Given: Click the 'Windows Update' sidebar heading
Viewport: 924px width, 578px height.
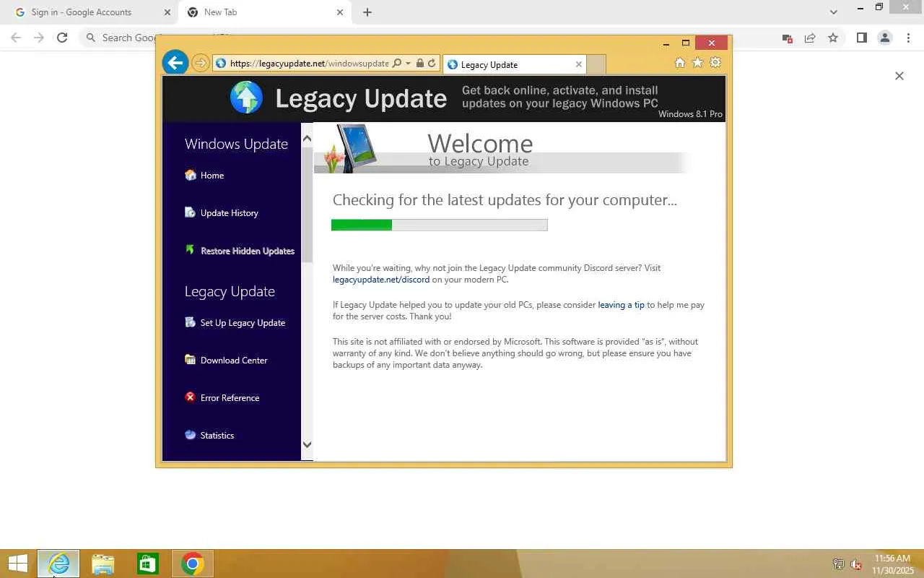Looking at the screenshot, I should point(236,144).
